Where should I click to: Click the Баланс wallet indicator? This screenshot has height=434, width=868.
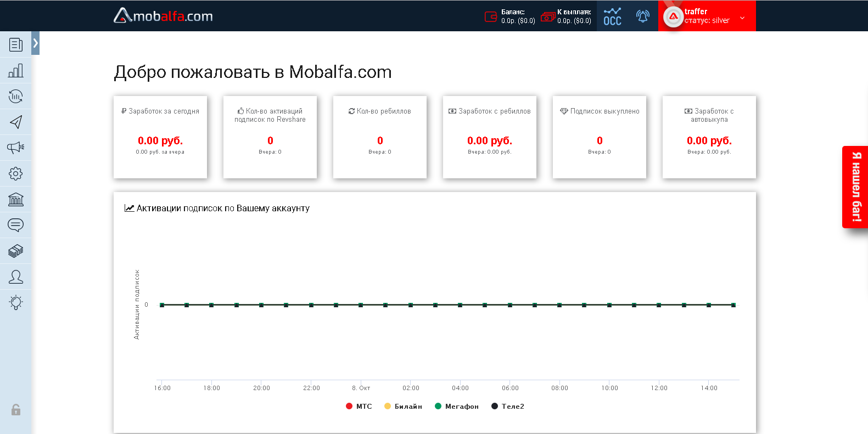(509, 16)
